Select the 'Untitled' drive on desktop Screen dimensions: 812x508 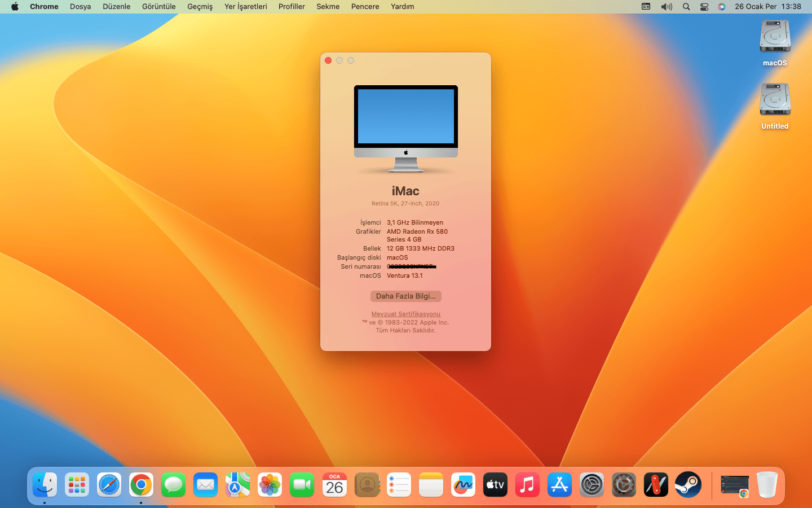click(x=775, y=100)
